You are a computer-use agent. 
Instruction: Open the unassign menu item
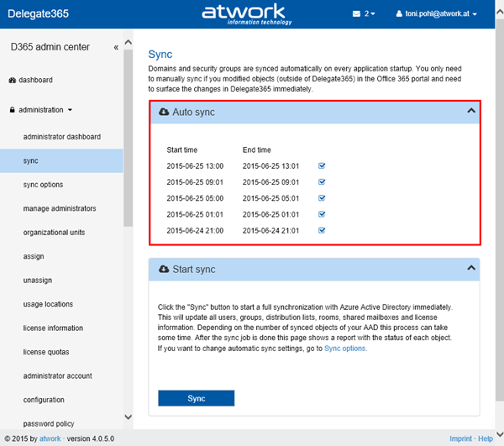point(37,281)
